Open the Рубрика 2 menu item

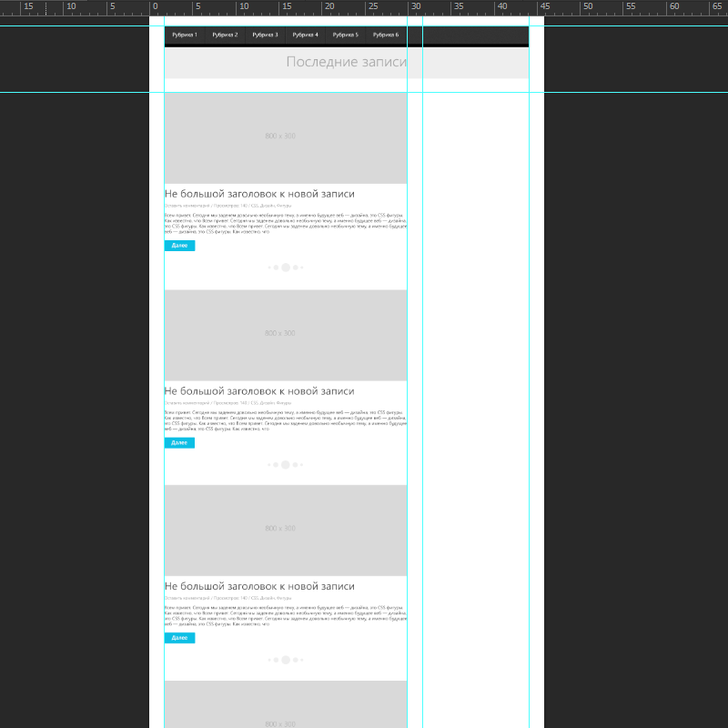click(225, 35)
